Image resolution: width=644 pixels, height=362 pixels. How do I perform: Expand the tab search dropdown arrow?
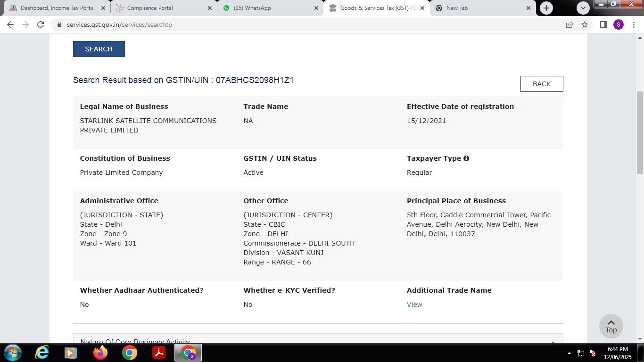click(583, 8)
